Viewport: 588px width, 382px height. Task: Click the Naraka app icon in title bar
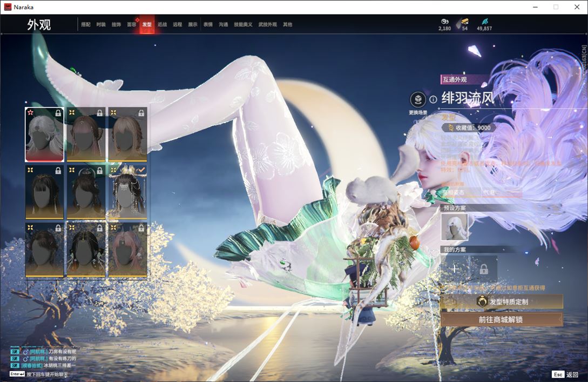click(8, 7)
